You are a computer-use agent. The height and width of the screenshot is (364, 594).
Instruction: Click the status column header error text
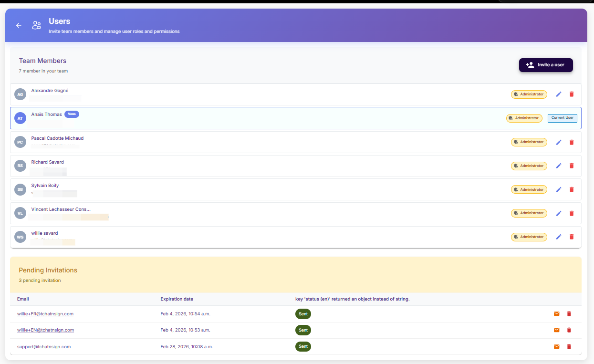(353, 299)
